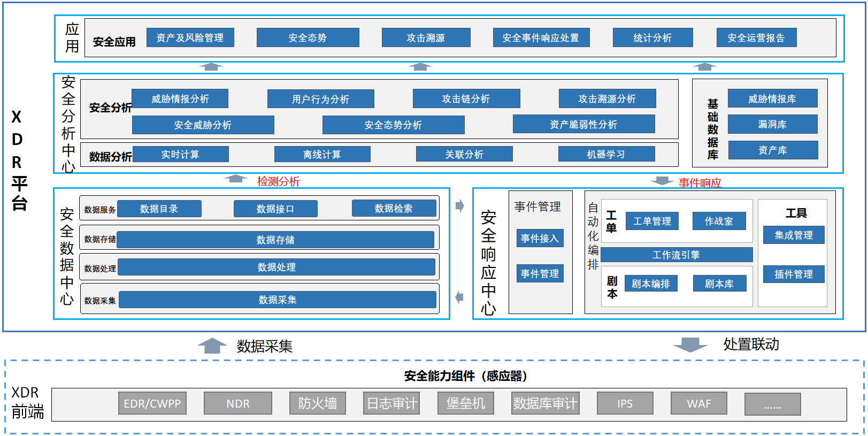Click the wide 数据采集 blue bar
Image resolution: width=868 pixels, height=436 pixels.
coord(278,300)
